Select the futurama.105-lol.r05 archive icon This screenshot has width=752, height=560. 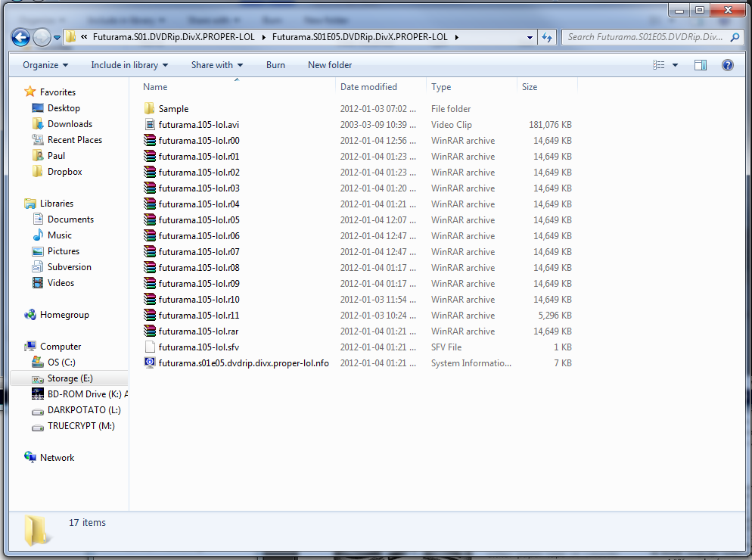pyautogui.click(x=150, y=219)
